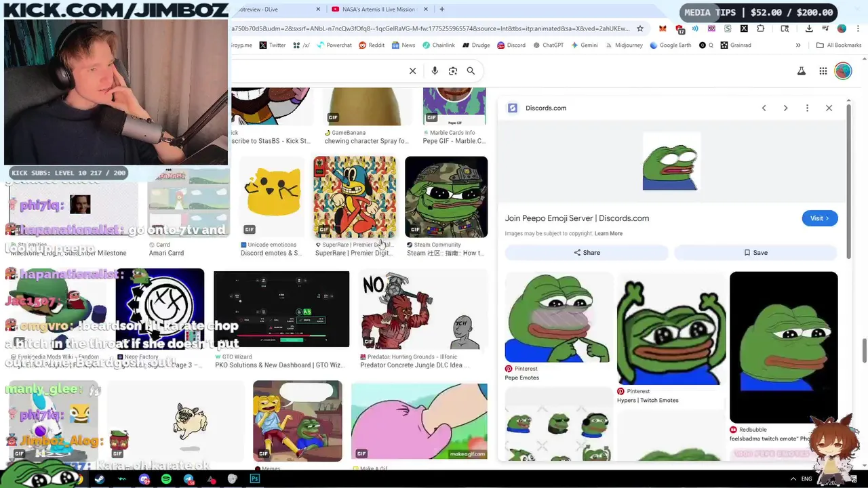
Task: Open the Chainlink bookmark
Action: click(438, 45)
